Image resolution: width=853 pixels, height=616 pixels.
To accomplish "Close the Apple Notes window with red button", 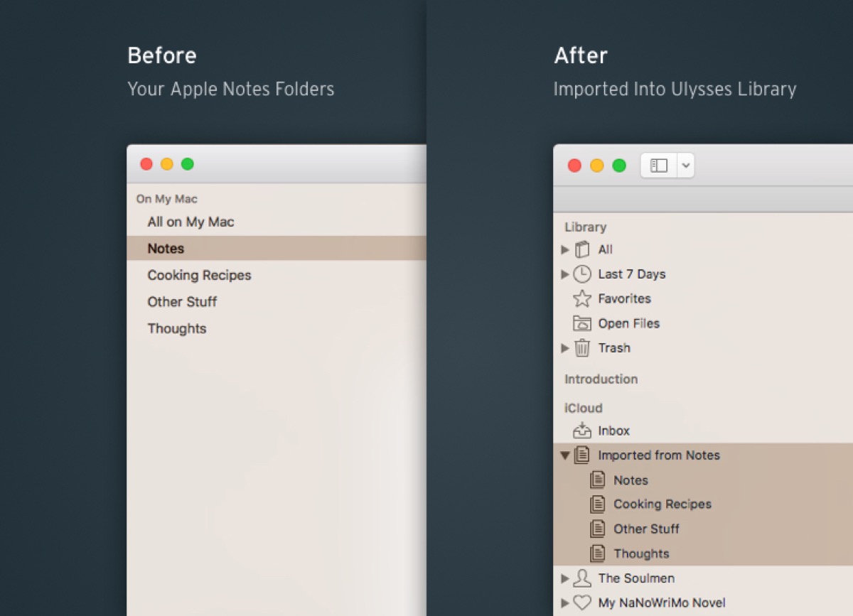I will click(146, 164).
